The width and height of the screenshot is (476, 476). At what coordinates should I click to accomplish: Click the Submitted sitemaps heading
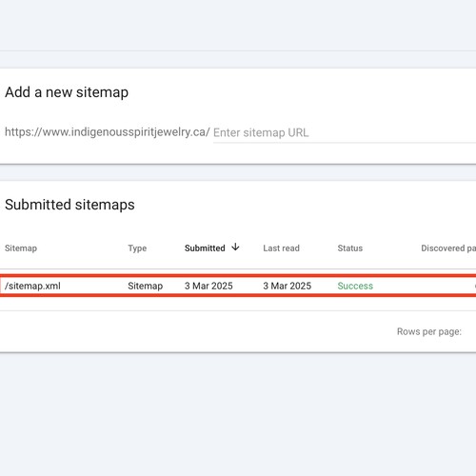click(69, 205)
